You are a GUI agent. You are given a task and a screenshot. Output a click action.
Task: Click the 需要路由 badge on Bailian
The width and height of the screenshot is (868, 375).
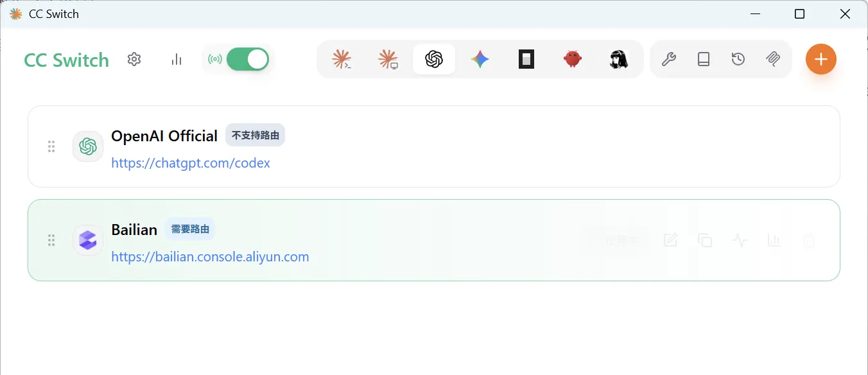coord(189,229)
